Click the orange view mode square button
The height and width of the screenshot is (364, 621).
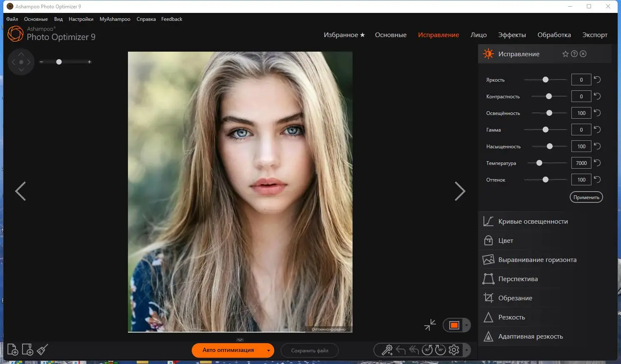coord(454,325)
